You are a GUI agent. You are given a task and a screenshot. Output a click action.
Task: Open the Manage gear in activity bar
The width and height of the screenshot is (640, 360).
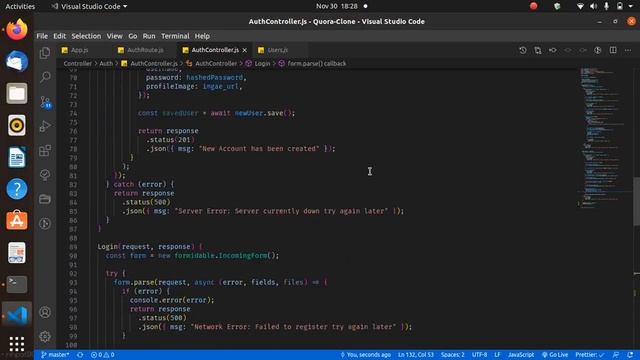click(x=45, y=336)
